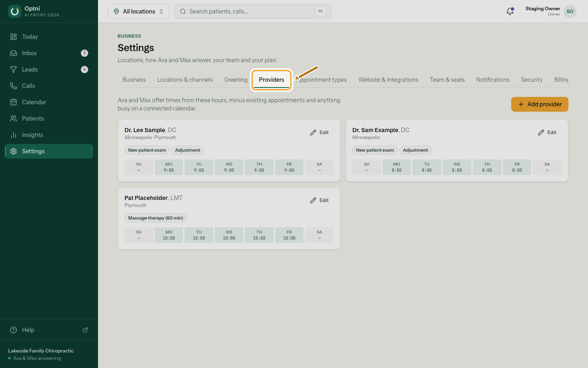Open Today from the sidebar
Image resolution: width=588 pixels, height=368 pixels.
(x=49, y=37)
